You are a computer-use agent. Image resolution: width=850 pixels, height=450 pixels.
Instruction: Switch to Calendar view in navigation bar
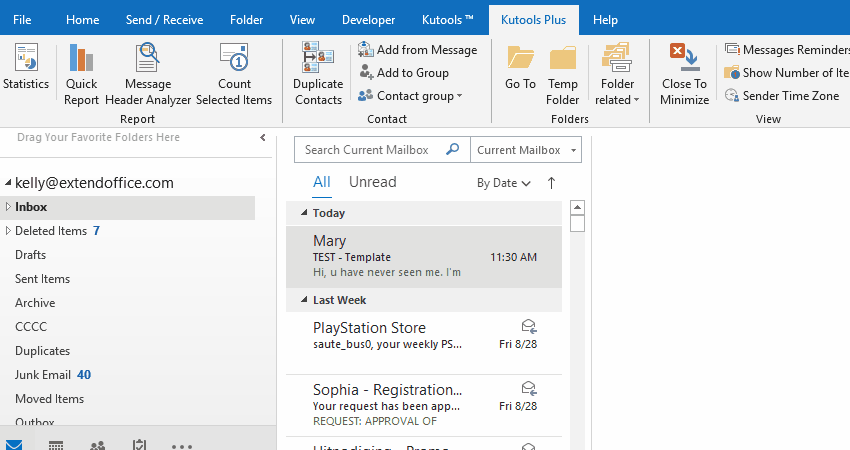pyautogui.click(x=56, y=445)
